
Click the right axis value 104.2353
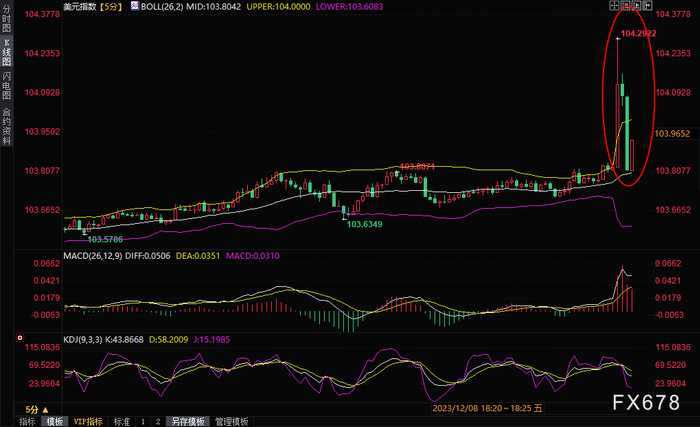pyautogui.click(x=673, y=53)
